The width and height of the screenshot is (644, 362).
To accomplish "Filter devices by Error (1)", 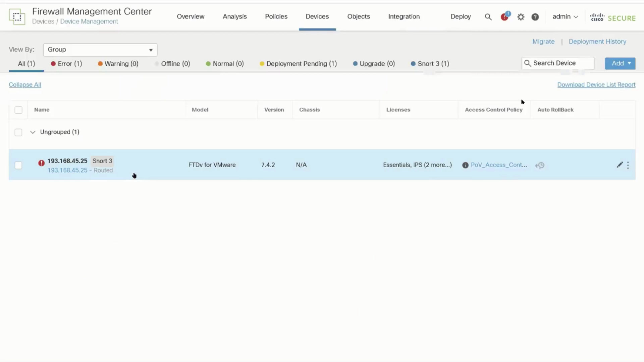I will click(x=66, y=64).
